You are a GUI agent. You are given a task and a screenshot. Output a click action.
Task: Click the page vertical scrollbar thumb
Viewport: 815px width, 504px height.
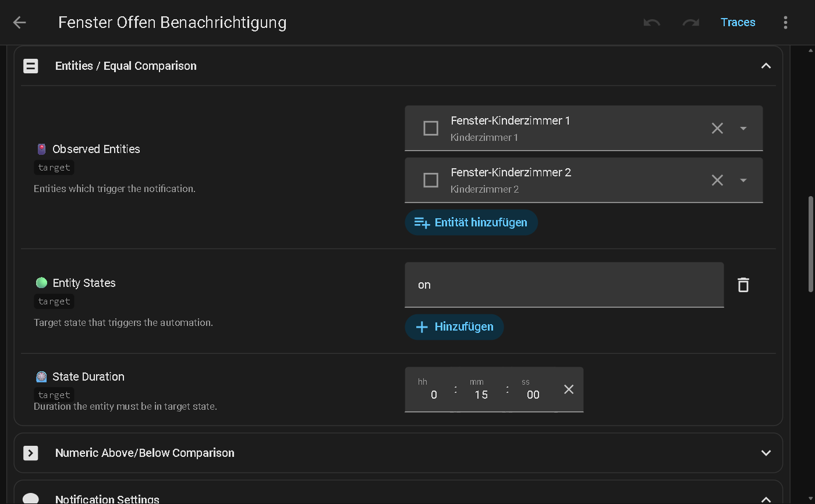pos(810,244)
